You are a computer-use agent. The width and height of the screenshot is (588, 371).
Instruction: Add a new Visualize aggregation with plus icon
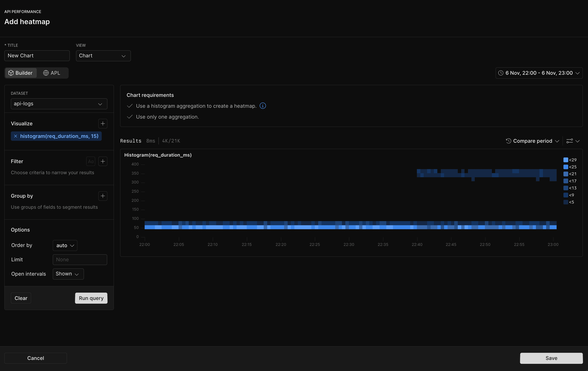pyautogui.click(x=103, y=124)
